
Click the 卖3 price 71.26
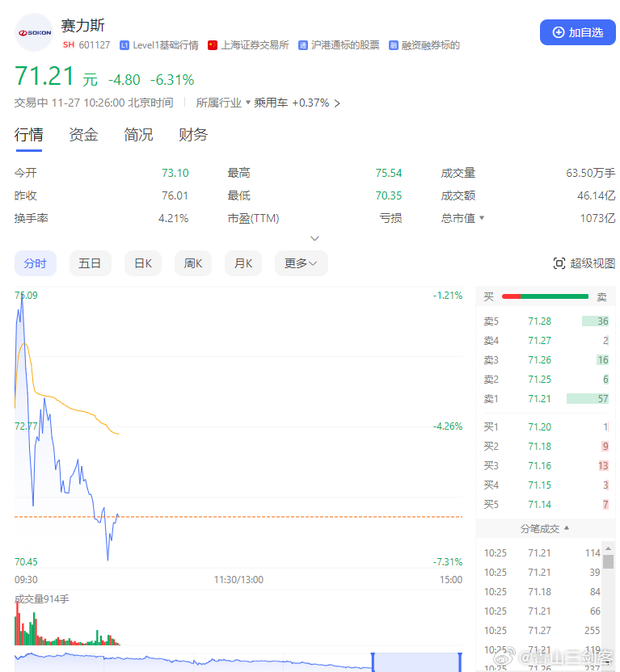pyautogui.click(x=539, y=360)
